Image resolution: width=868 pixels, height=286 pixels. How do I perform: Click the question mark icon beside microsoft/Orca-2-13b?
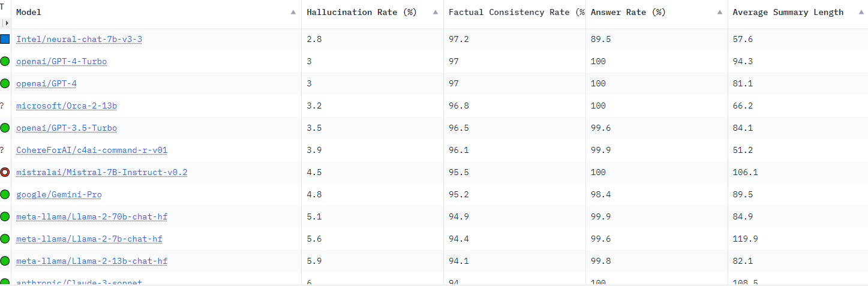click(2, 106)
